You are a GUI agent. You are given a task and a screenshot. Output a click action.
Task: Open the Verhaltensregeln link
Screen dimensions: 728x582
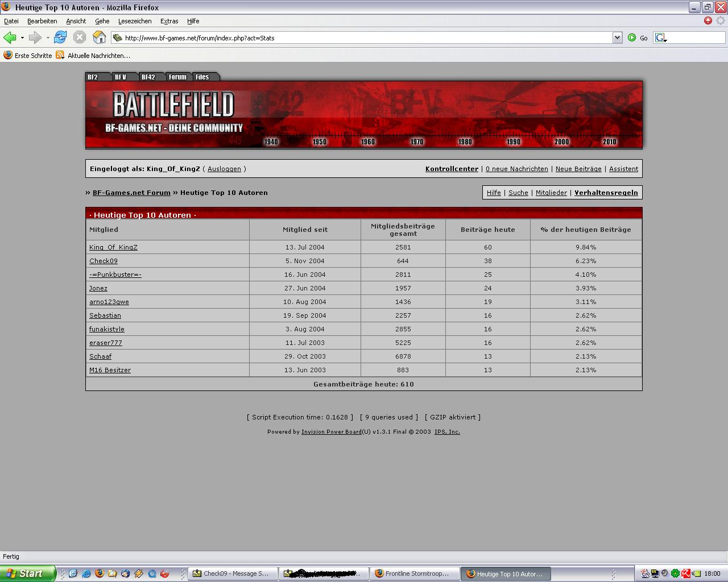coord(606,193)
